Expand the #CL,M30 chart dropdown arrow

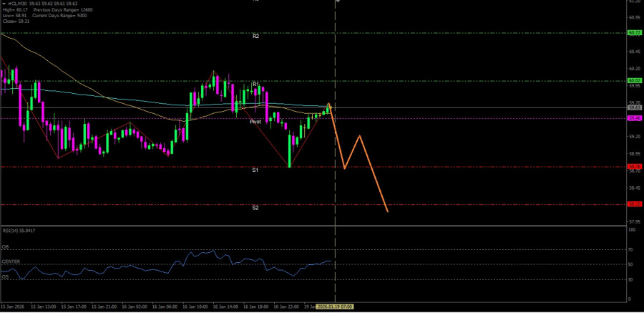[4, 4]
